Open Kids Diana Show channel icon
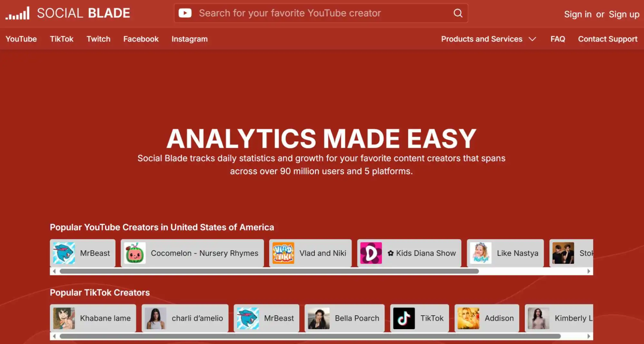This screenshot has width=644, height=344. [370, 253]
